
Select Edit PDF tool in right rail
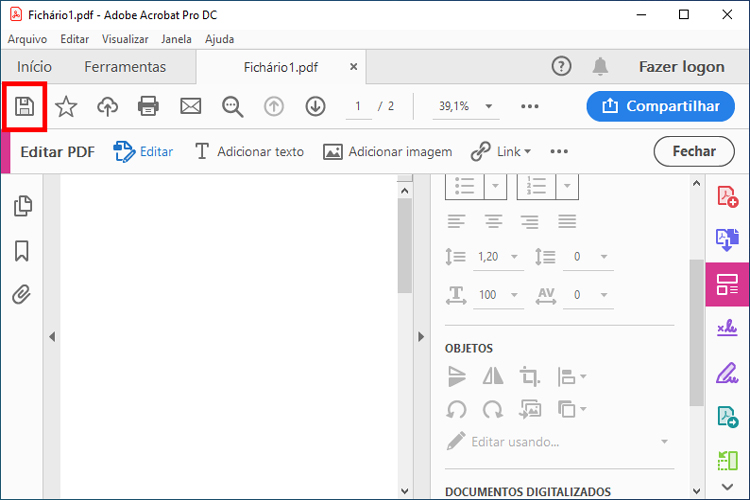tap(727, 284)
